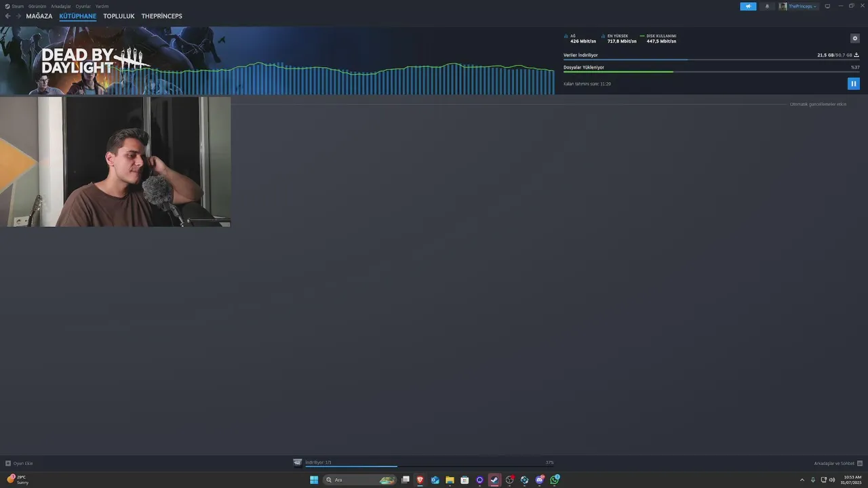
Task: Open the Yardım menu
Action: pos(102,6)
